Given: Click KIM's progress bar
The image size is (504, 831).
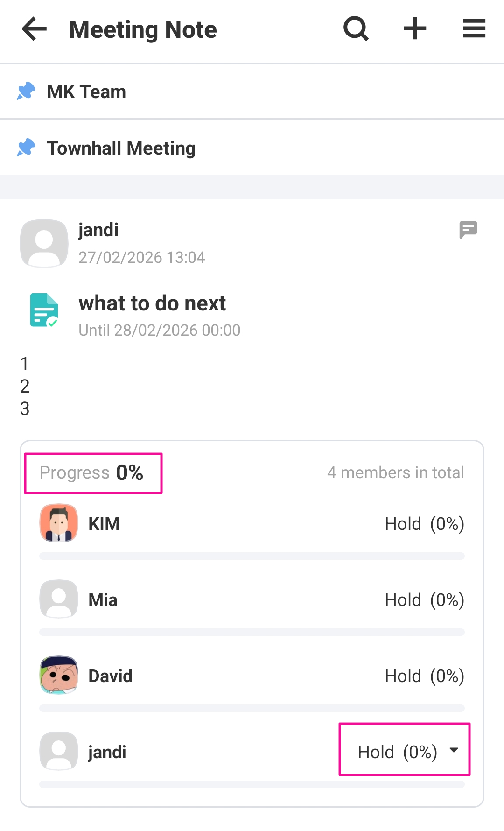Looking at the screenshot, I should [x=252, y=556].
